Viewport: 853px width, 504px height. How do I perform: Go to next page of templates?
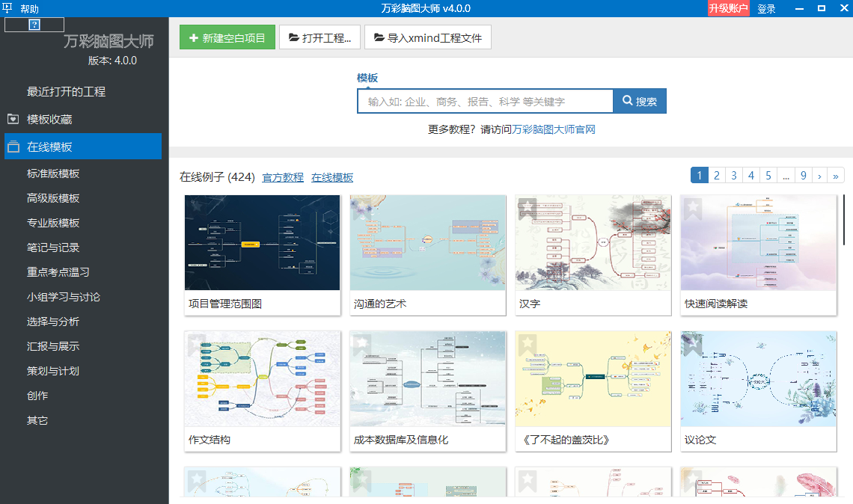819,176
